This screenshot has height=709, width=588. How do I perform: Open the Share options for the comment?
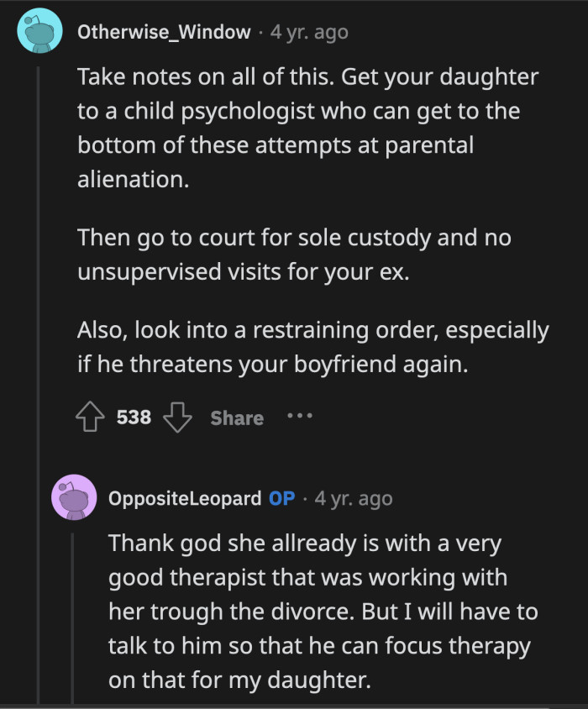pyautogui.click(x=236, y=418)
